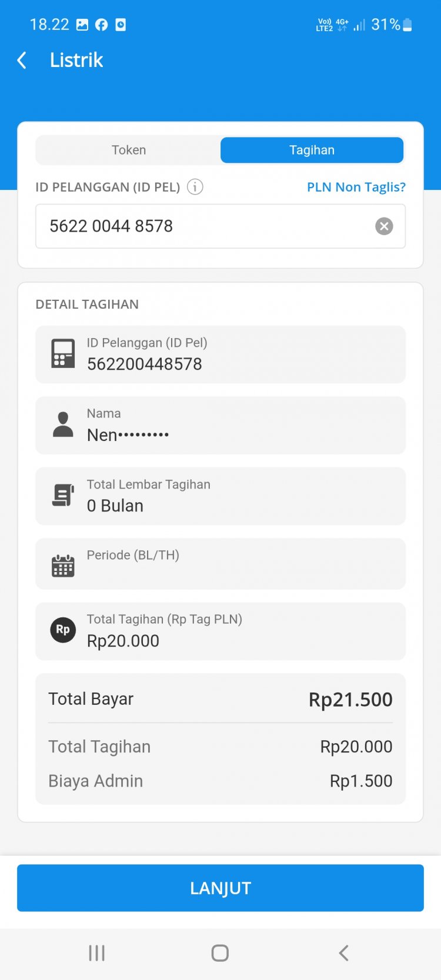Tap the bill receipt icon
The height and width of the screenshot is (980, 441).
pos(63,496)
